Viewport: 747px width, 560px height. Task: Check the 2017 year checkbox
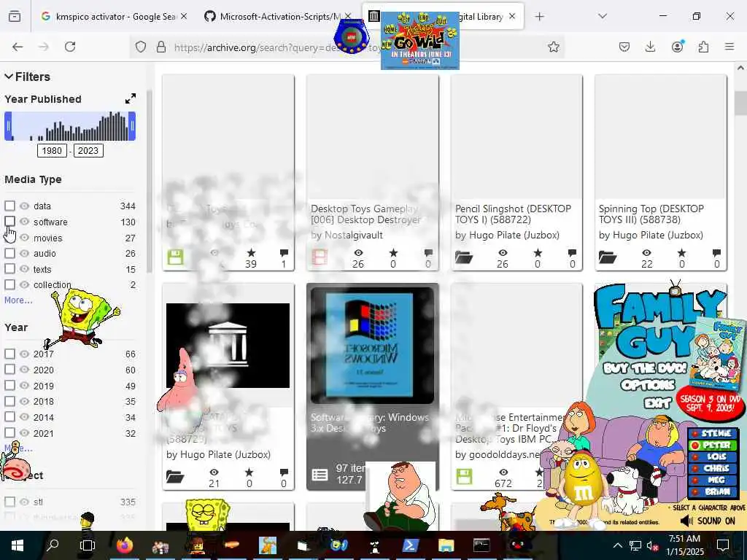(x=9, y=354)
